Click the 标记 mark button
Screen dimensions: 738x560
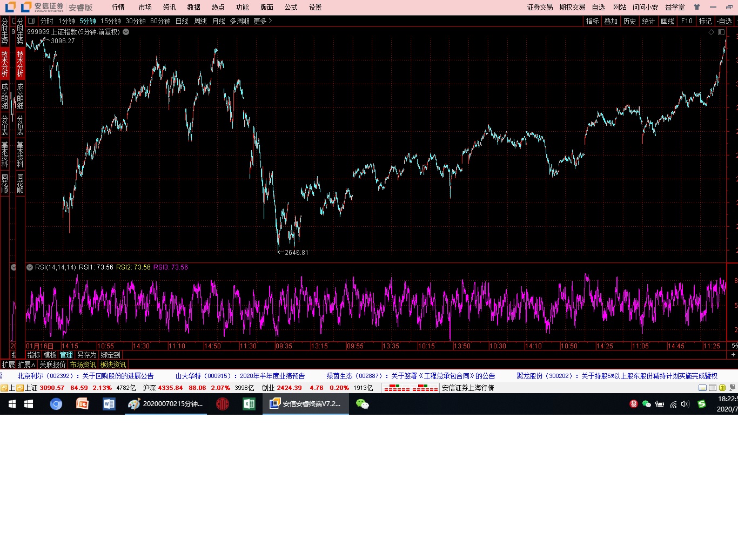(x=706, y=21)
